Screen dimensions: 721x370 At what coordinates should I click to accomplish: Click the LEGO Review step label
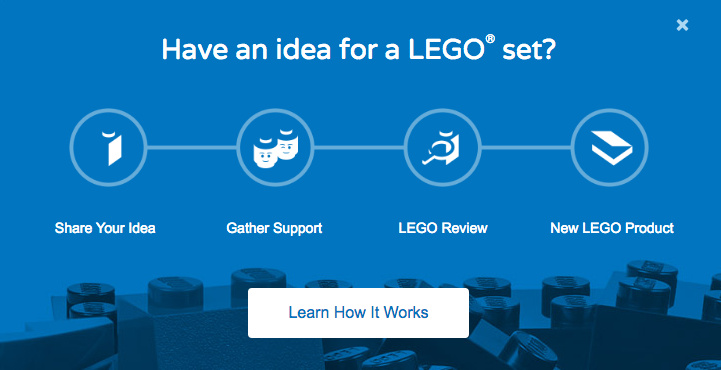[443, 228]
